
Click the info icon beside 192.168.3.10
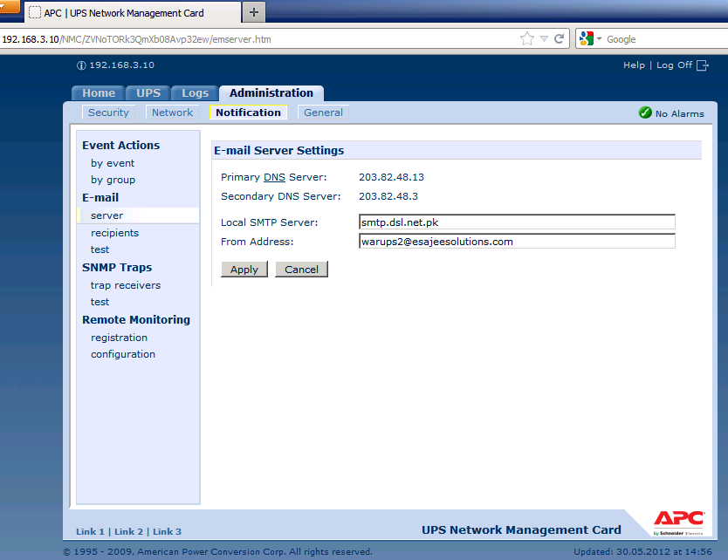(x=81, y=65)
